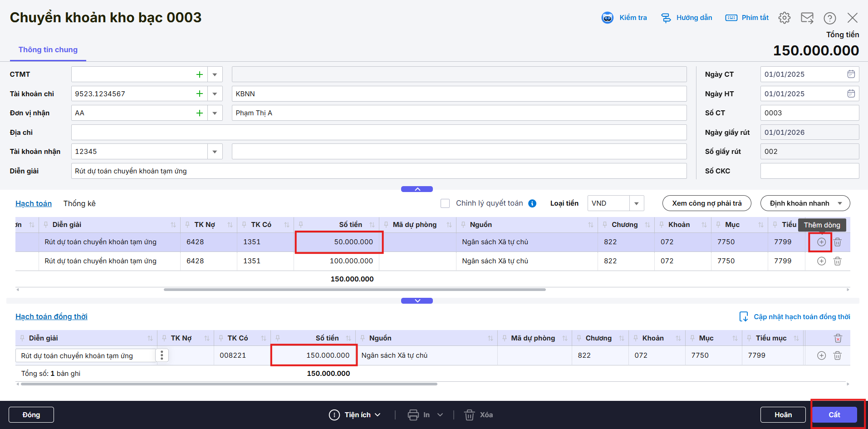Add row below the 50.000.000 line
Screen dimensions: 868x429
(x=821, y=242)
